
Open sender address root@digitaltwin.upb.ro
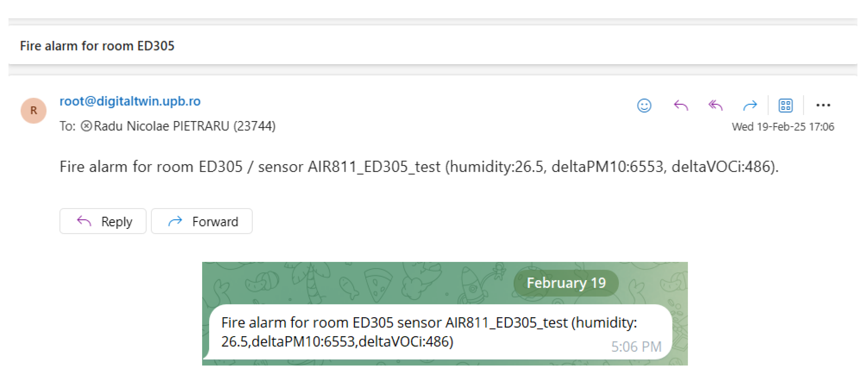click(130, 101)
